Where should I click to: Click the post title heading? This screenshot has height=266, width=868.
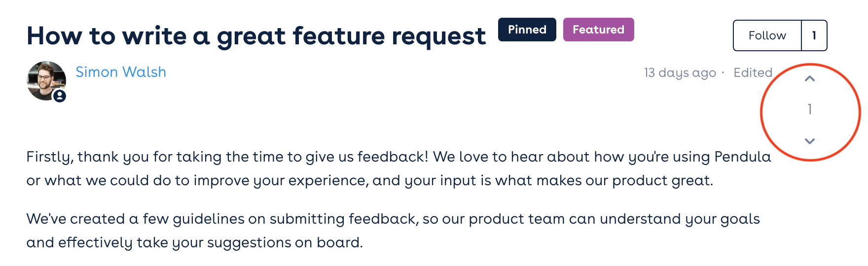pos(256,36)
